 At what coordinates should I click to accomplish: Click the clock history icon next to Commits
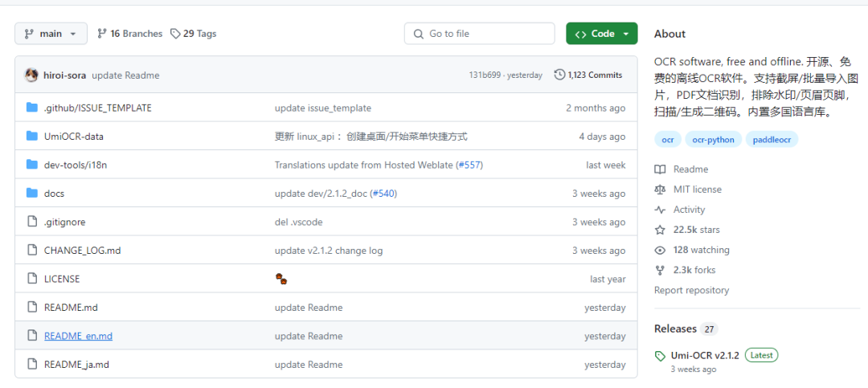tap(559, 75)
